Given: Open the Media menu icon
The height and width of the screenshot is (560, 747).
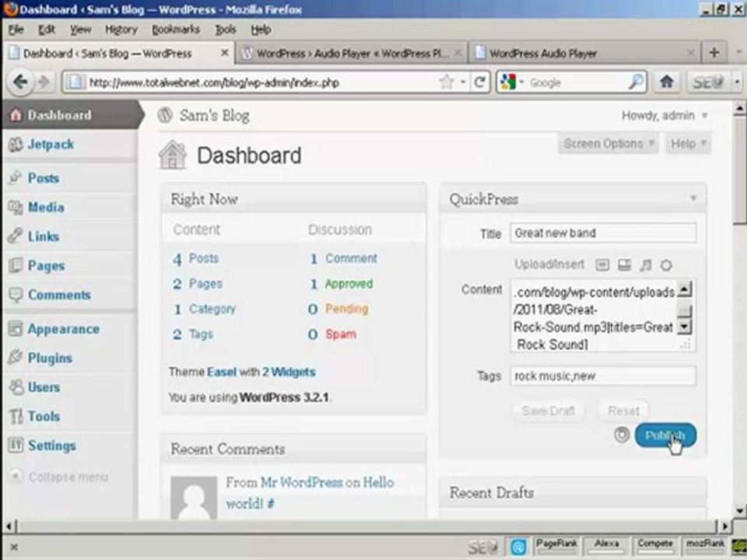Looking at the screenshot, I should tap(16, 207).
